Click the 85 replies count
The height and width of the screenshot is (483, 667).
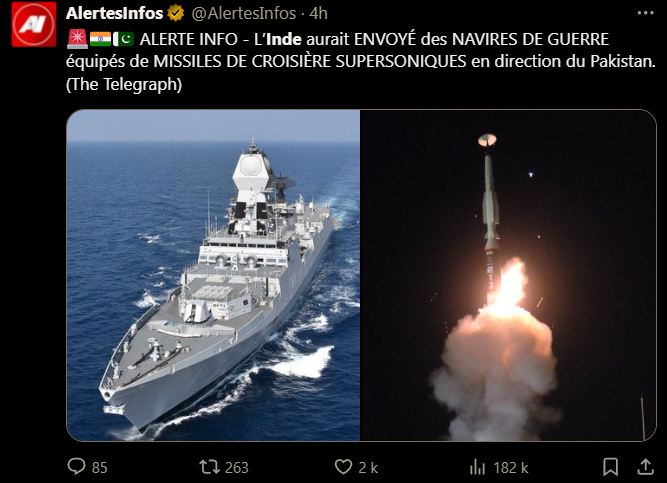pyautogui.click(x=100, y=468)
